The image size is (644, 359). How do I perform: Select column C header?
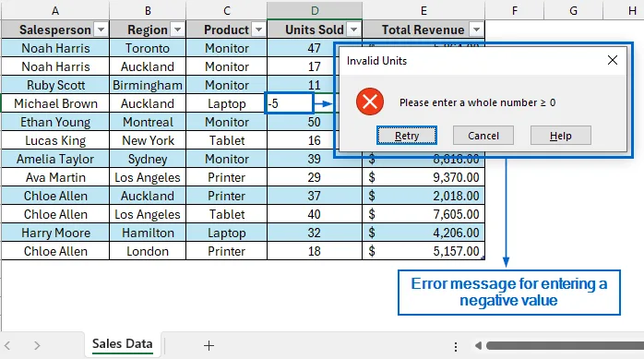226,11
